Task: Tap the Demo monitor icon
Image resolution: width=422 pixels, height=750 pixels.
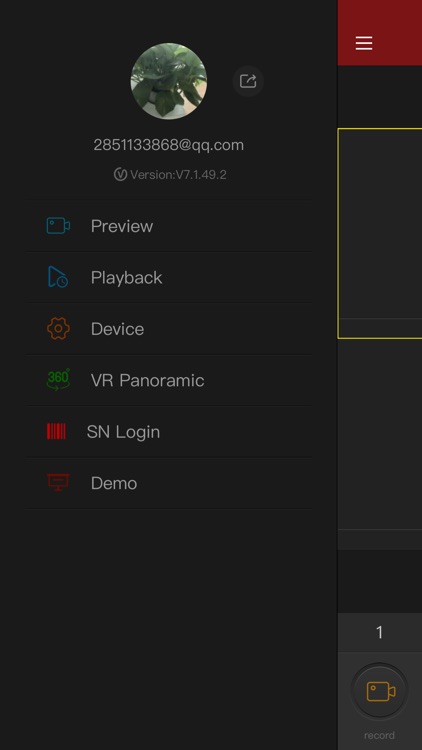Action: tap(58, 483)
